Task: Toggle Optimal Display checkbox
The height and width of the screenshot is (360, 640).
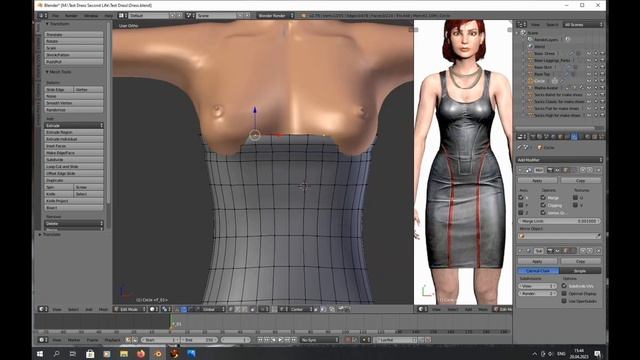Action: [564, 293]
